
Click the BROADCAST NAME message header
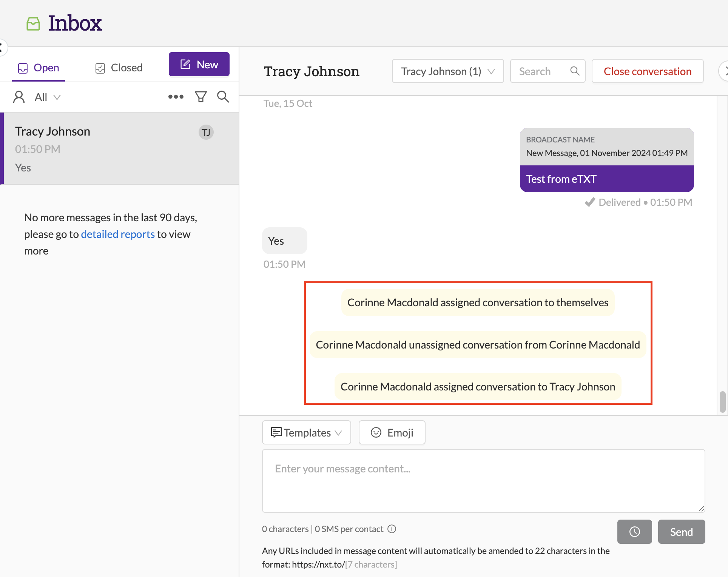pos(607,147)
